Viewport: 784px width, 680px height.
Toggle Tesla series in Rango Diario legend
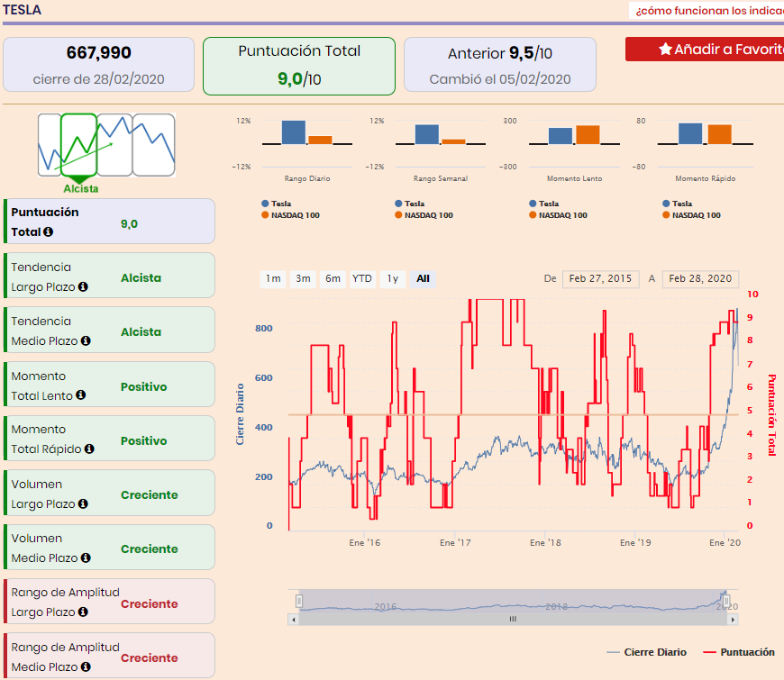[276, 204]
